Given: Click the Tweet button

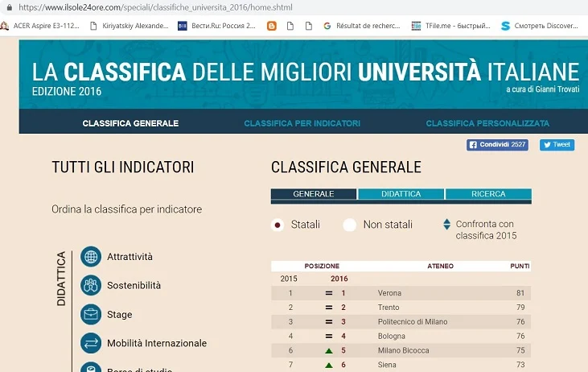Looking at the screenshot, I should tap(557, 145).
